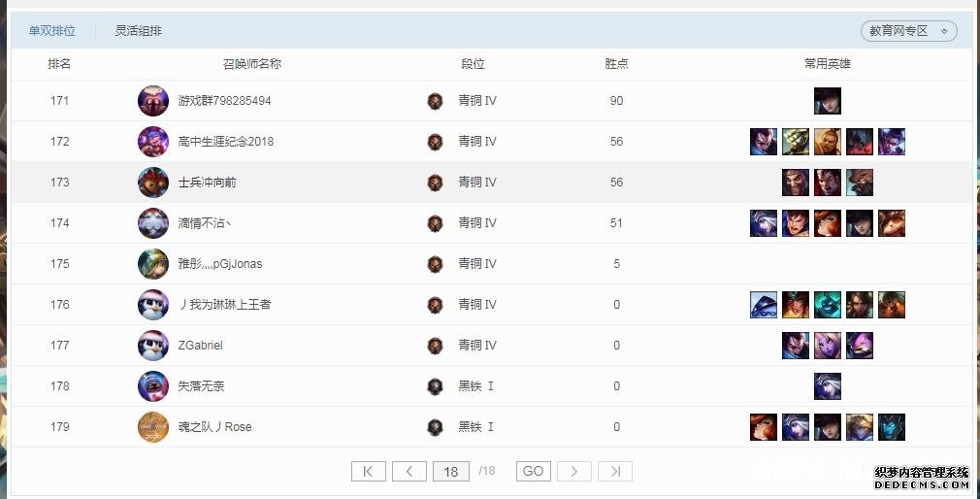Open summoner name 滴情不沾丶
This screenshot has height=499, width=980.
click(205, 223)
